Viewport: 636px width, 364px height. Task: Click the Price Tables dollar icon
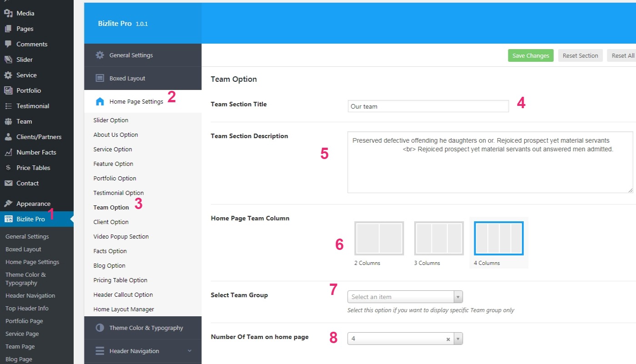(x=8, y=168)
